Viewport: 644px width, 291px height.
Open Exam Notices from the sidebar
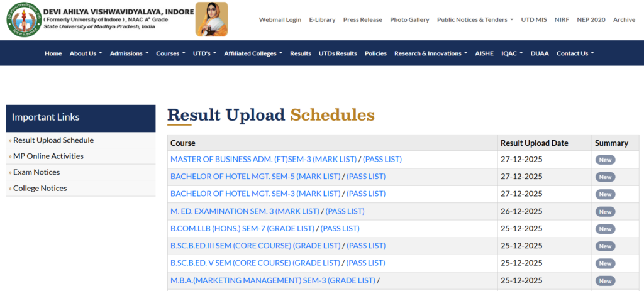click(x=36, y=172)
